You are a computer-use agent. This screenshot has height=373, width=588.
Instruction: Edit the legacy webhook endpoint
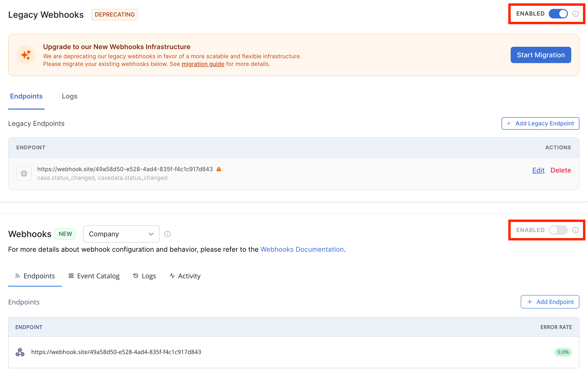538,170
